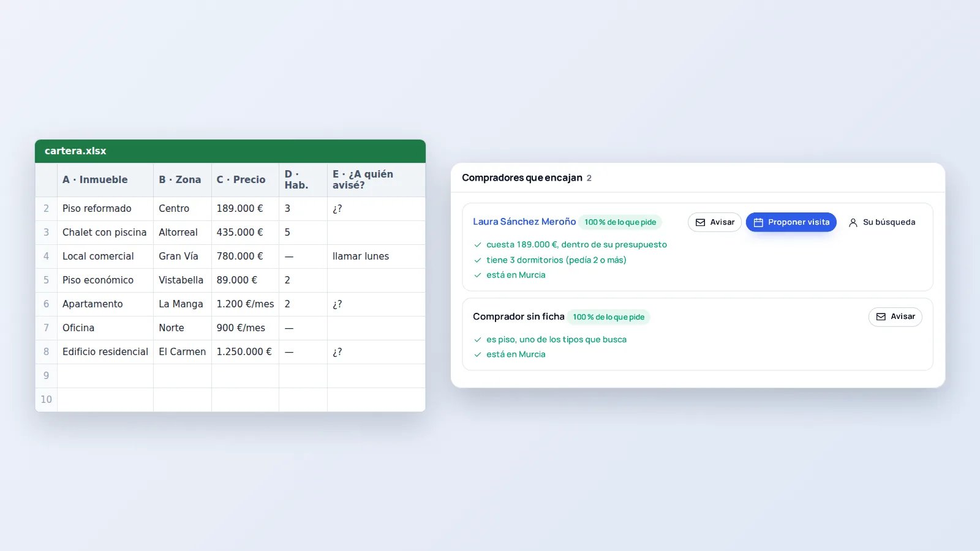Image resolution: width=980 pixels, height=551 pixels.
Task: Click the person icon beside Su búsqueda
Action: point(853,222)
